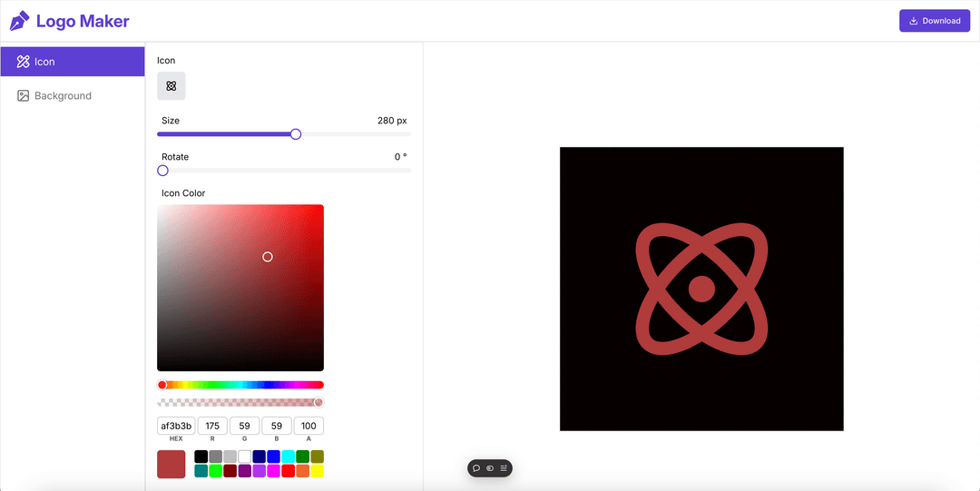Screen dimensions: 980x491
Task: Download the logo
Action: 935,21
